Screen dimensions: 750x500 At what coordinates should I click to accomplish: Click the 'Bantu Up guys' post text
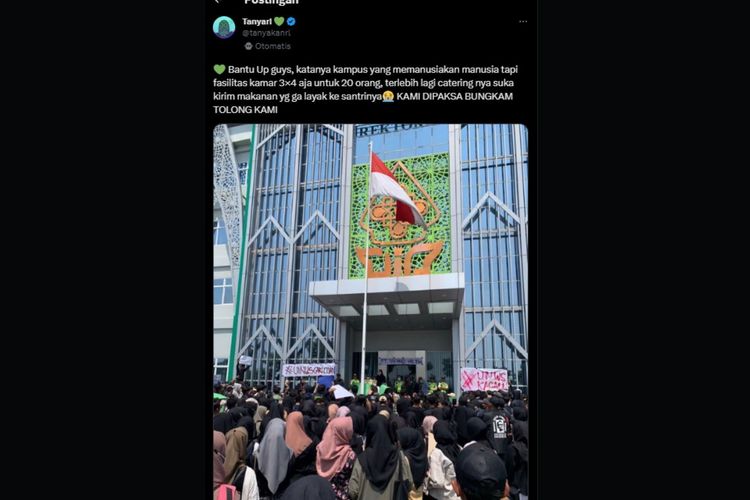tap(260, 69)
